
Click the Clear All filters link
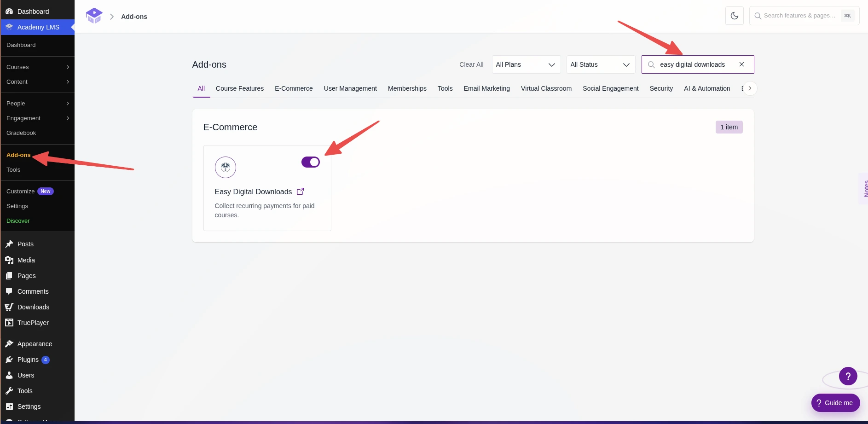tap(471, 64)
